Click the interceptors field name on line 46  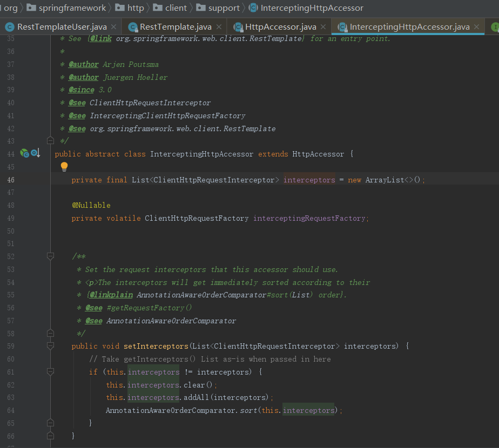coord(309,180)
